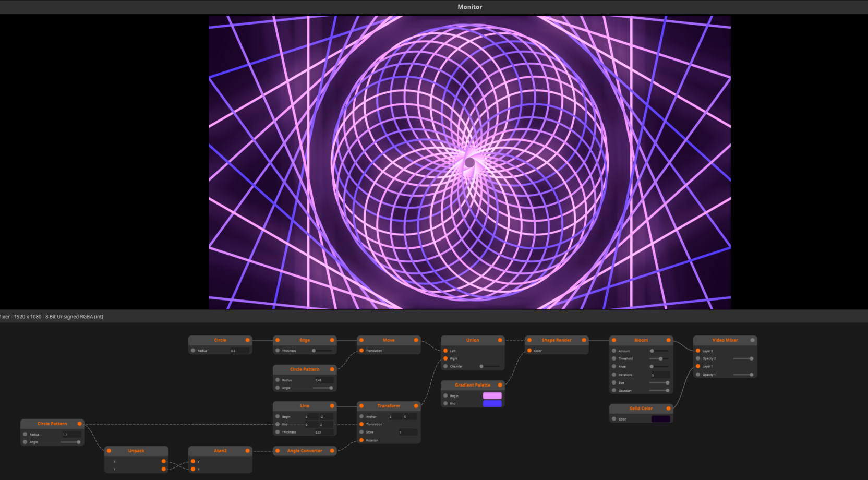Screen dimensions: 868x480
Task: Select the Video Mixer node title
Action: tap(725, 340)
